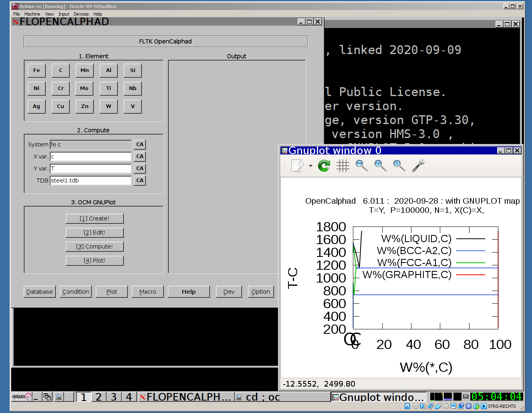Open gnuplot settings wrench icon
This screenshot has height=413, width=532.
418,165
